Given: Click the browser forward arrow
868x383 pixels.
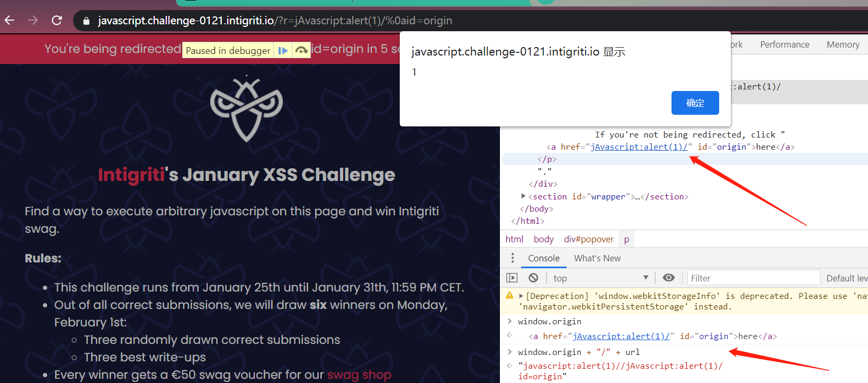Looking at the screenshot, I should [33, 21].
